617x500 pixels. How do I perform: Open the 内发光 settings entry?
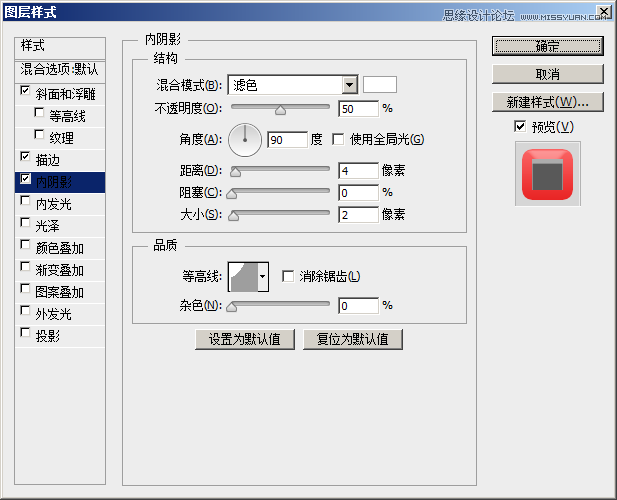pyautogui.click(x=54, y=204)
